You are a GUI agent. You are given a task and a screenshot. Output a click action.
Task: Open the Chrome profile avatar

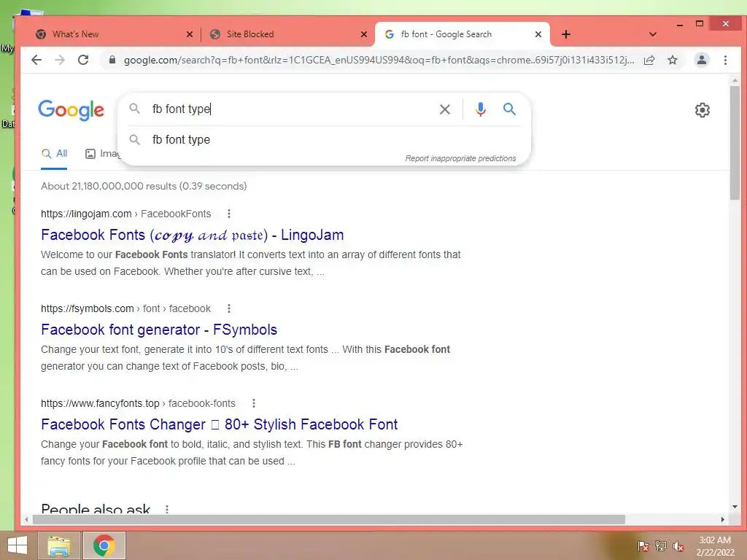click(701, 60)
